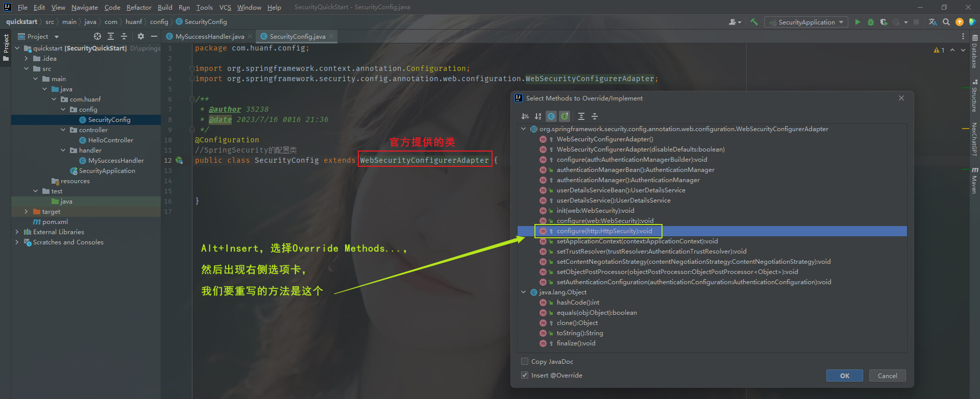Toggle the green interface methods button
Screen dimensions: 980x399
pos(565,116)
